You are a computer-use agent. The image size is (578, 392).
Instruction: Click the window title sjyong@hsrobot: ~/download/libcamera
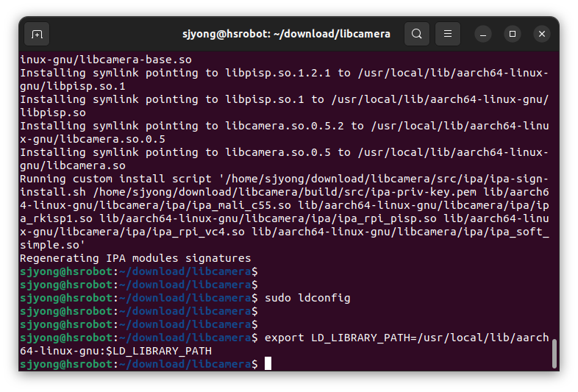click(286, 34)
